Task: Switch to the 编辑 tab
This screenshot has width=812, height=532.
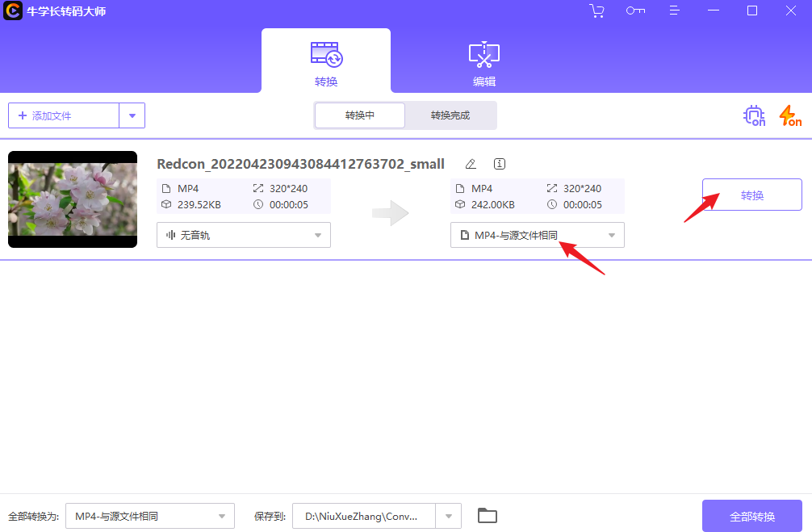Action: point(483,61)
